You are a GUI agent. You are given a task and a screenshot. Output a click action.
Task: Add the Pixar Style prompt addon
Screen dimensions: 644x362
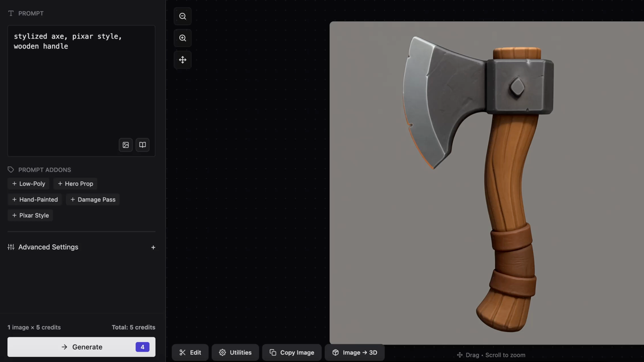30,216
